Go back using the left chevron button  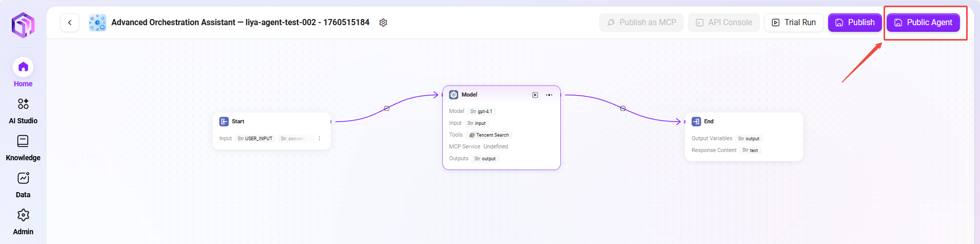70,23
